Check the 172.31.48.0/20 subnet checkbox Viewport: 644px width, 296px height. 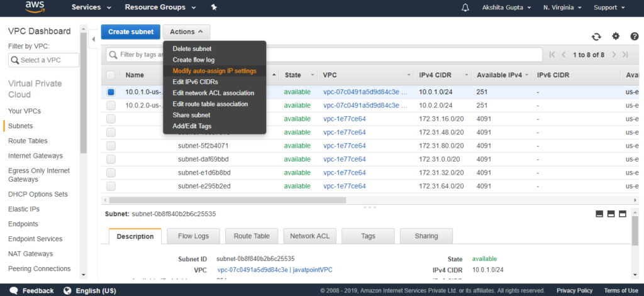pyautogui.click(x=111, y=132)
